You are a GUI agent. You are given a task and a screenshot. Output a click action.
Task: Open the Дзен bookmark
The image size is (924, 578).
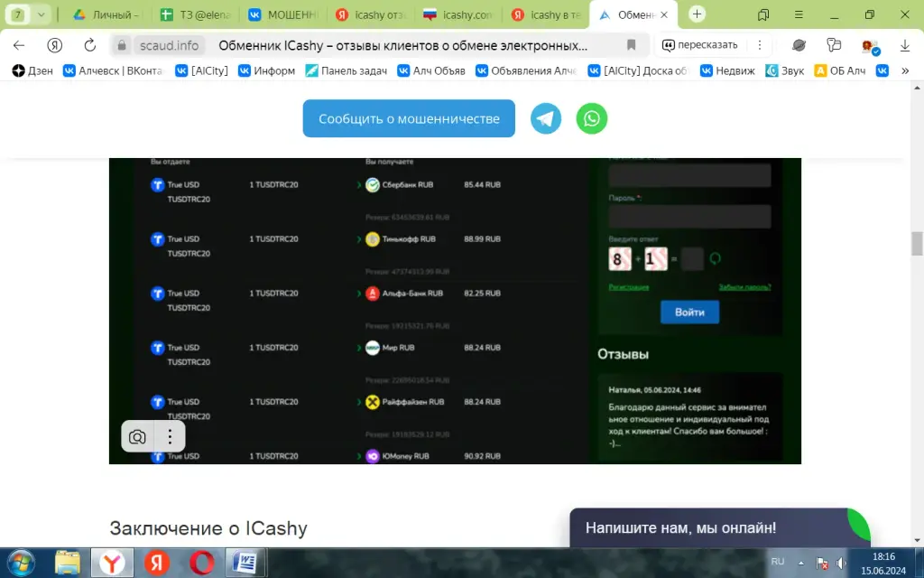pyautogui.click(x=32, y=70)
